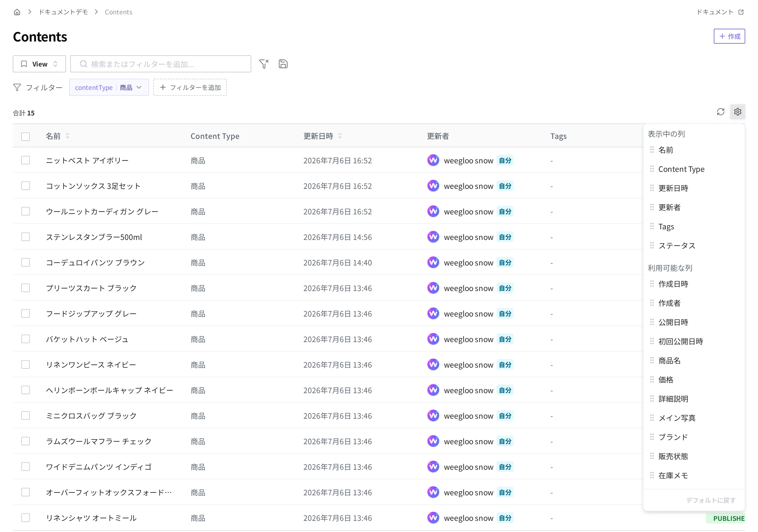Grab drag handle for 作成日時 column

tap(652, 284)
